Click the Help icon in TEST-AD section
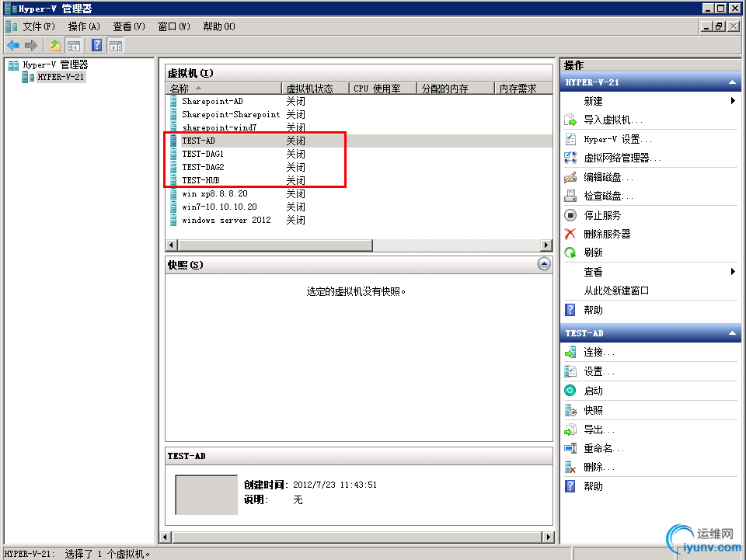Screen dimensions: 746x560 570,486
